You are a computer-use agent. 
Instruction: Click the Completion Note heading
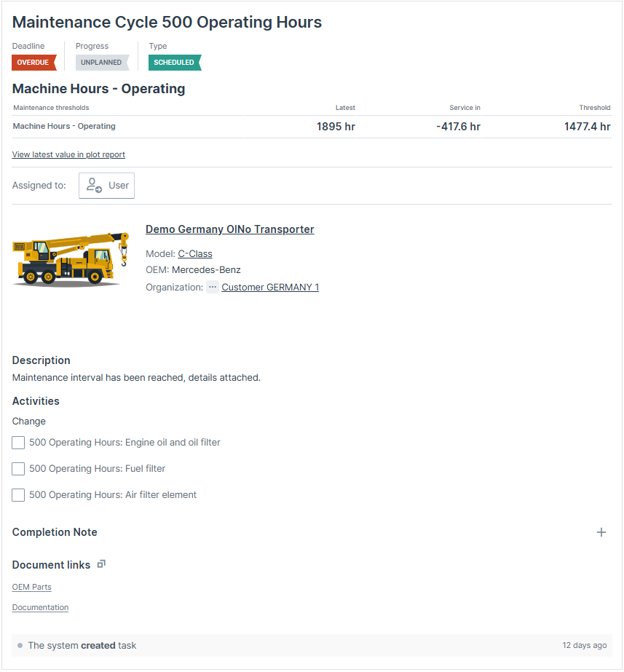(x=55, y=532)
